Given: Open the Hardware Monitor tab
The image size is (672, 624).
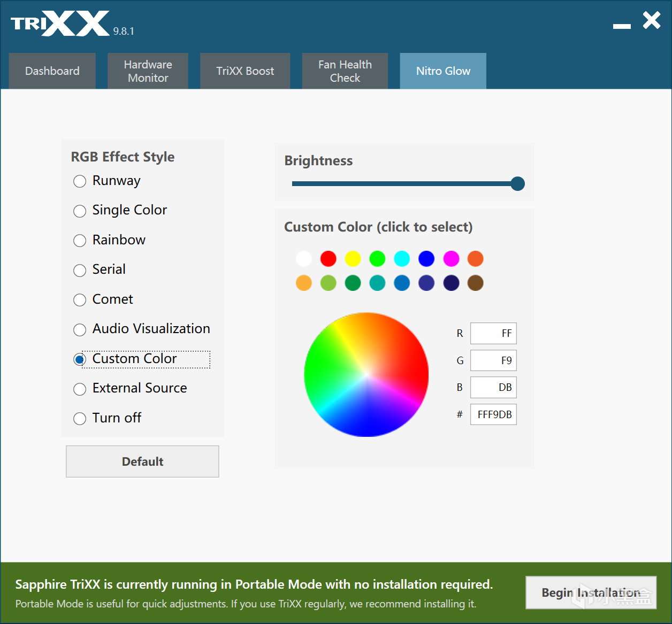Looking at the screenshot, I should point(148,71).
